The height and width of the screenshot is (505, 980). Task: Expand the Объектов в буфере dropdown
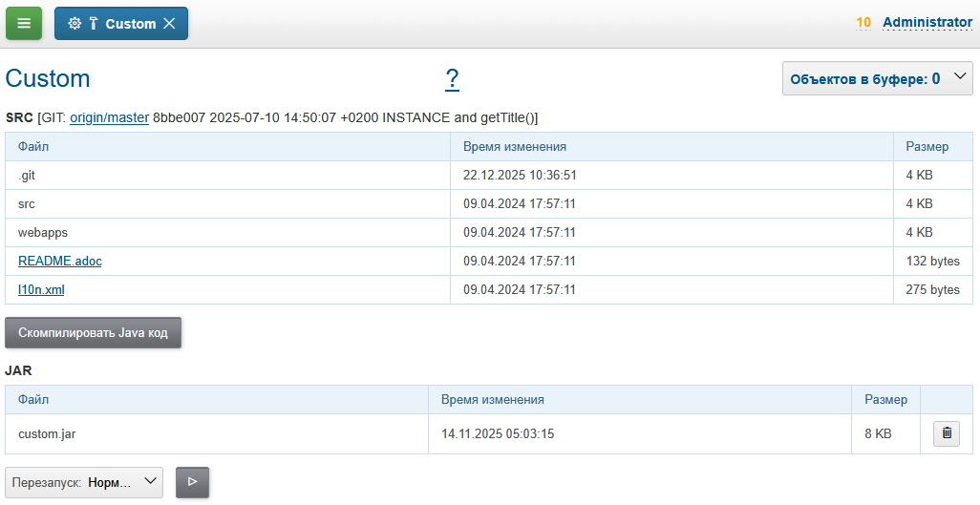(x=877, y=78)
